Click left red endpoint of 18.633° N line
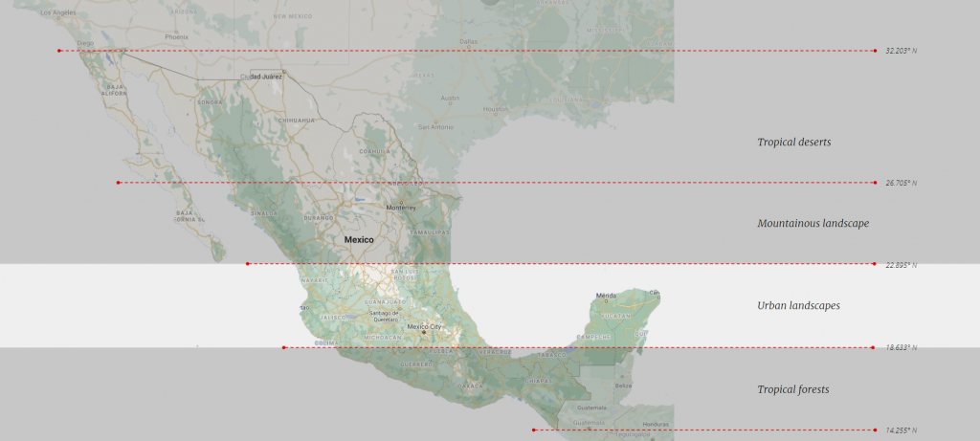 coord(283,347)
